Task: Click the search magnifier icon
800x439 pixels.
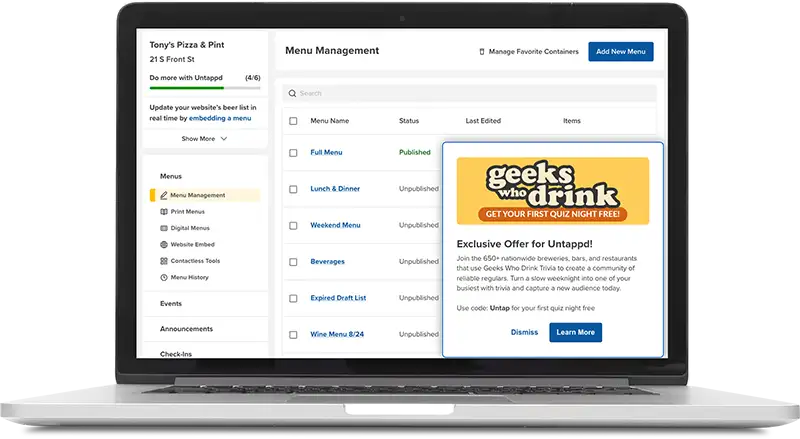Action: coord(292,93)
